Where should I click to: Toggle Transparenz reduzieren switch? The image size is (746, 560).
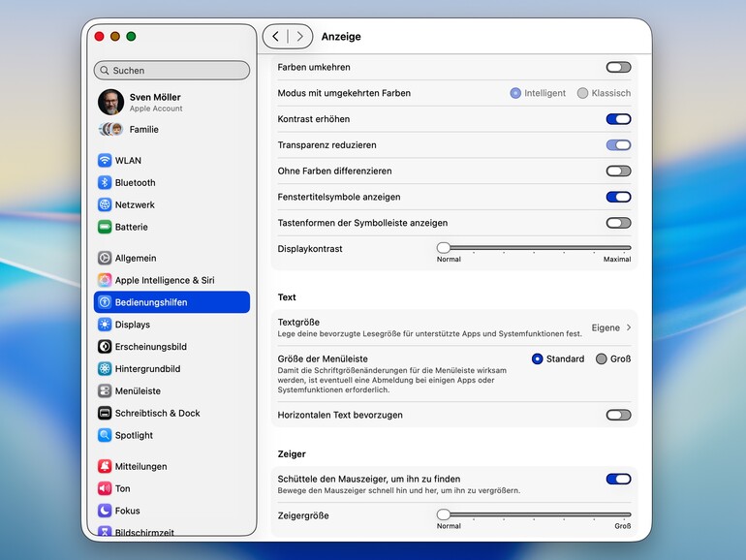(618, 145)
